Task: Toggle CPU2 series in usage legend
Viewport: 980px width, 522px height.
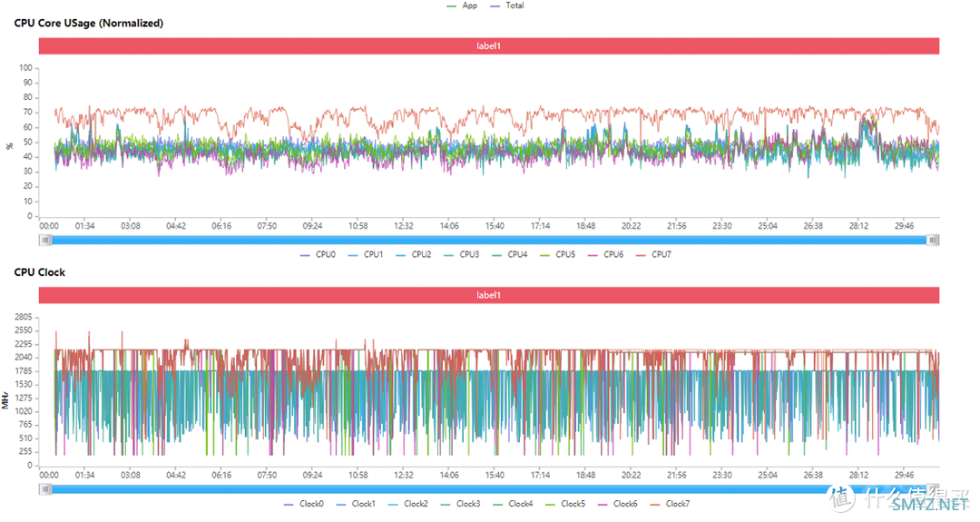Action: (414, 254)
